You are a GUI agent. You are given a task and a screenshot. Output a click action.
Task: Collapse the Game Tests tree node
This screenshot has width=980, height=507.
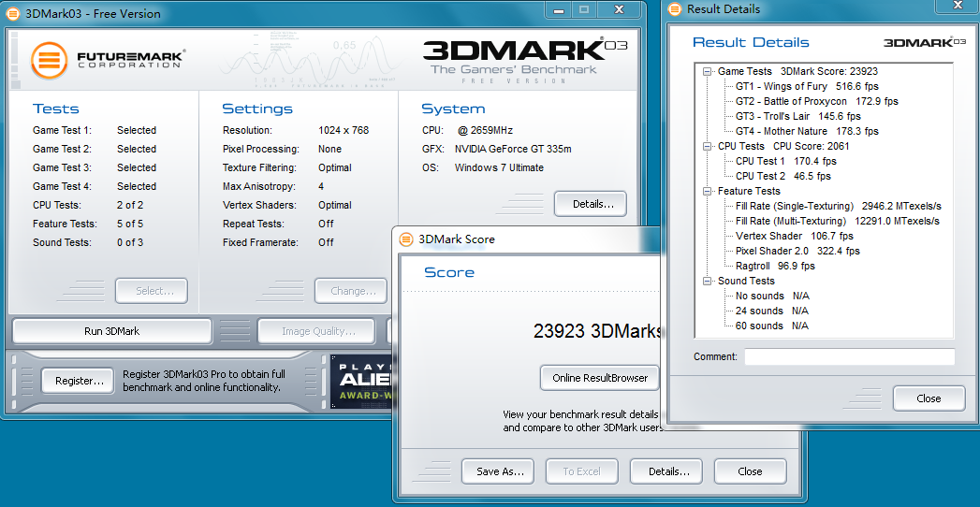(708, 72)
